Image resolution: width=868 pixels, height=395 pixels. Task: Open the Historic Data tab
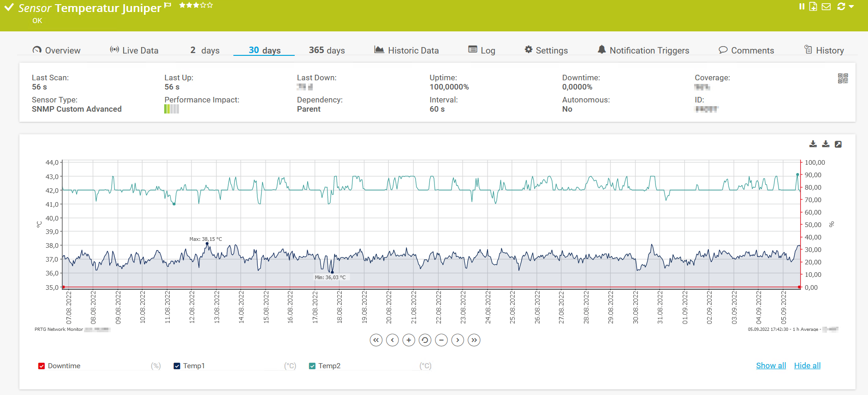pyautogui.click(x=406, y=50)
